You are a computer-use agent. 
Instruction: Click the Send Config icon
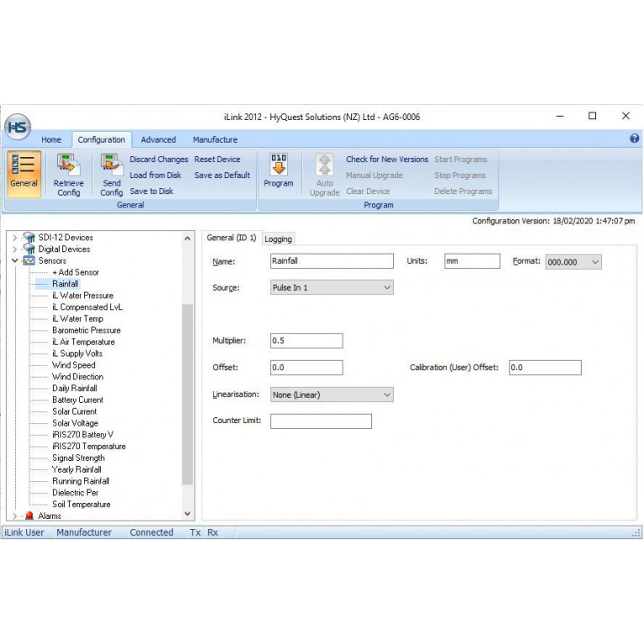click(x=112, y=166)
